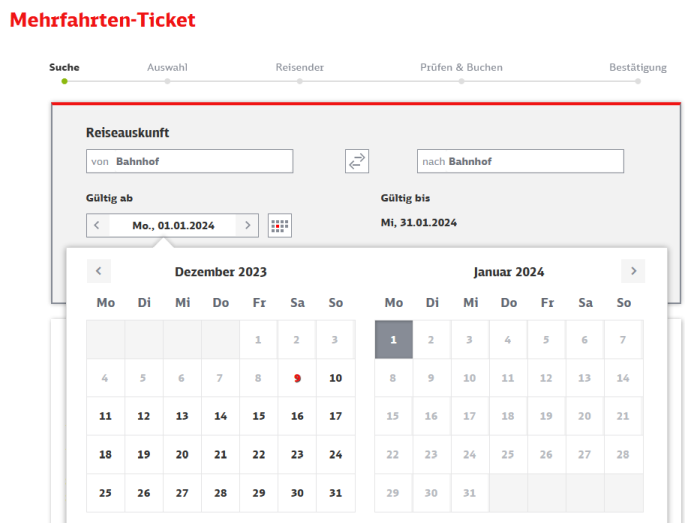Select the Auswahl progress step
The height and width of the screenshot is (523, 685).
pyautogui.click(x=167, y=67)
